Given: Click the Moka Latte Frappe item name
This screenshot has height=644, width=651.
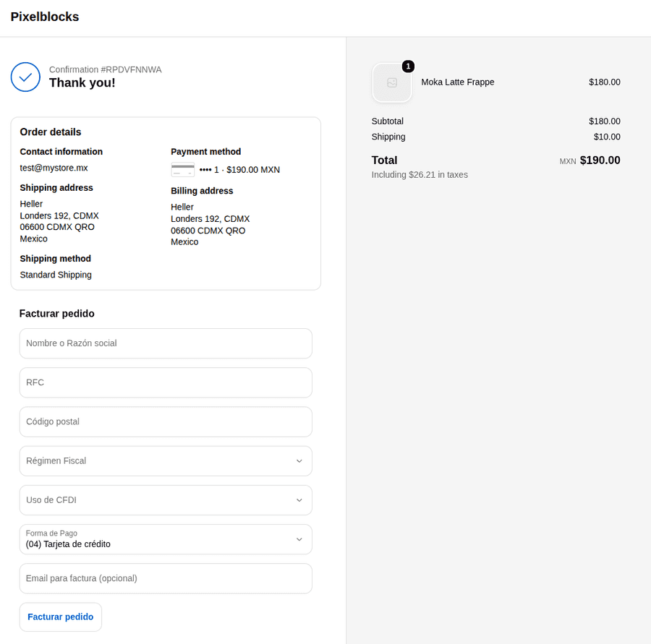Looking at the screenshot, I should (458, 82).
